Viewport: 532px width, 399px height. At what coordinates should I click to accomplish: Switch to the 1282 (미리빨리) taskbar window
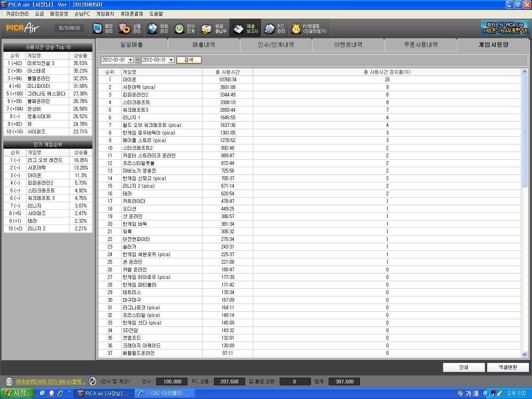pos(166,393)
